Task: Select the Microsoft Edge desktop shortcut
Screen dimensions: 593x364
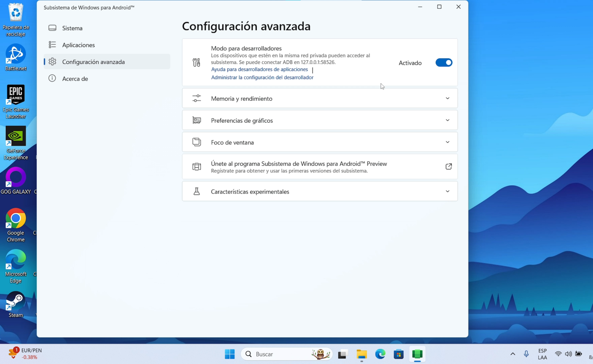Action: coord(16,266)
